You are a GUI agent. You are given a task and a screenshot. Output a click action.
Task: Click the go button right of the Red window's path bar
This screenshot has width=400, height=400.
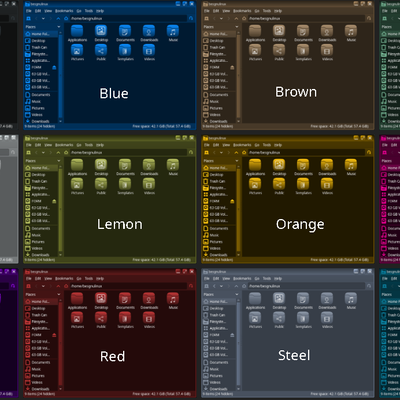point(191,286)
